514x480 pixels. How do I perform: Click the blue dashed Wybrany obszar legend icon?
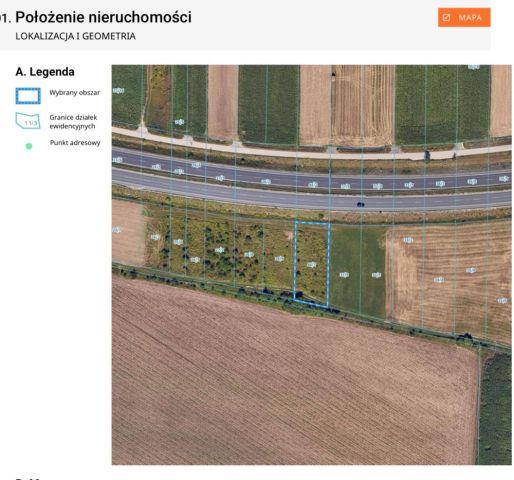click(x=28, y=96)
